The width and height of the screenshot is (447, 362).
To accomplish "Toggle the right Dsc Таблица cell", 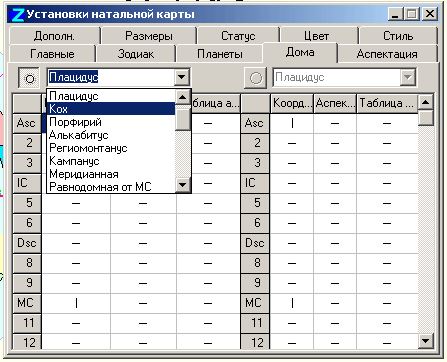I will [x=387, y=243].
